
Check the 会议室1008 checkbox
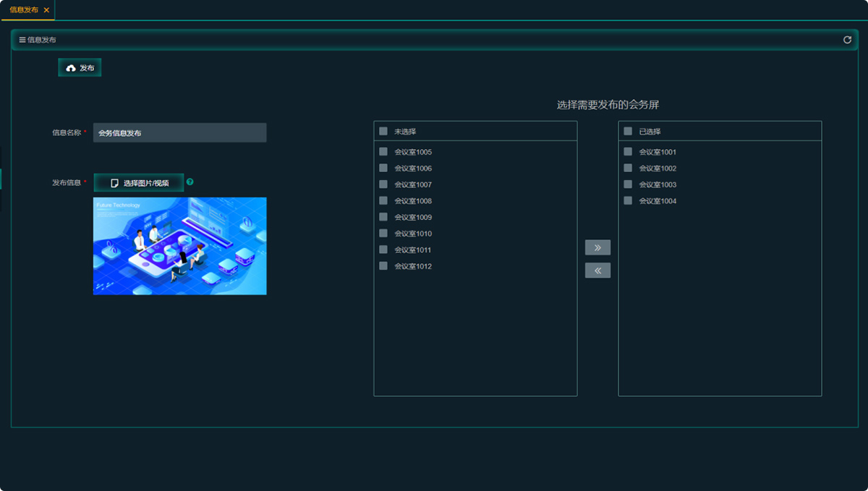tap(383, 200)
